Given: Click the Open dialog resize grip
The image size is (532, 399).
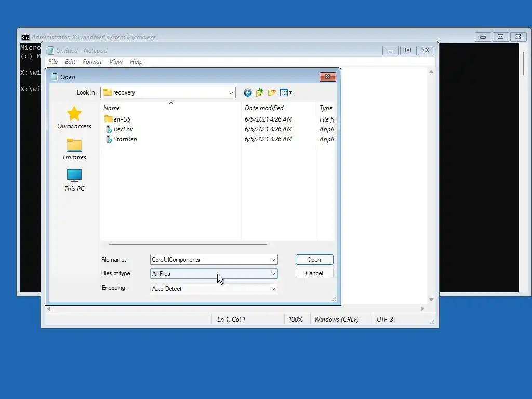Looking at the screenshot, I should click(x=334, y=299).
